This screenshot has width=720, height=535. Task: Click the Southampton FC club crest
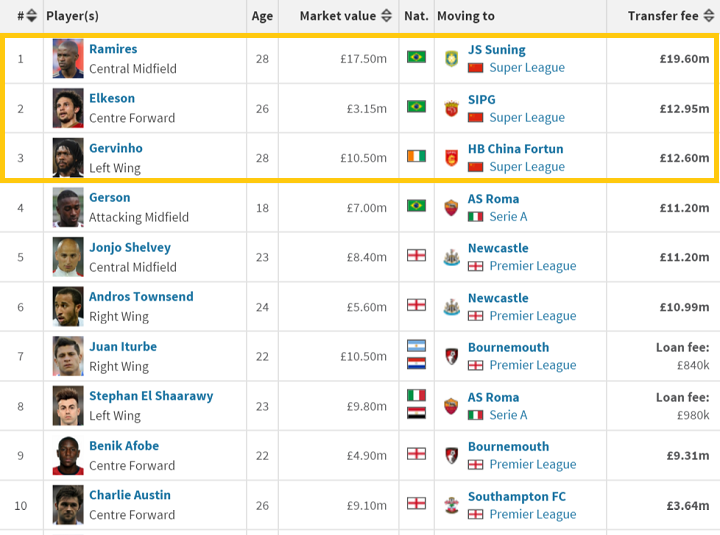pos(451,505)
